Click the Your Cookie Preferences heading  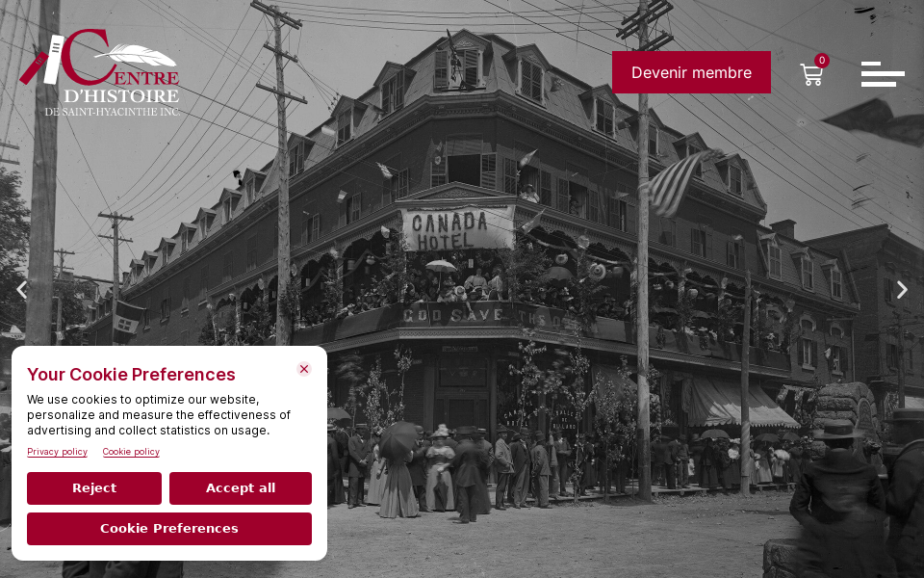132,375
